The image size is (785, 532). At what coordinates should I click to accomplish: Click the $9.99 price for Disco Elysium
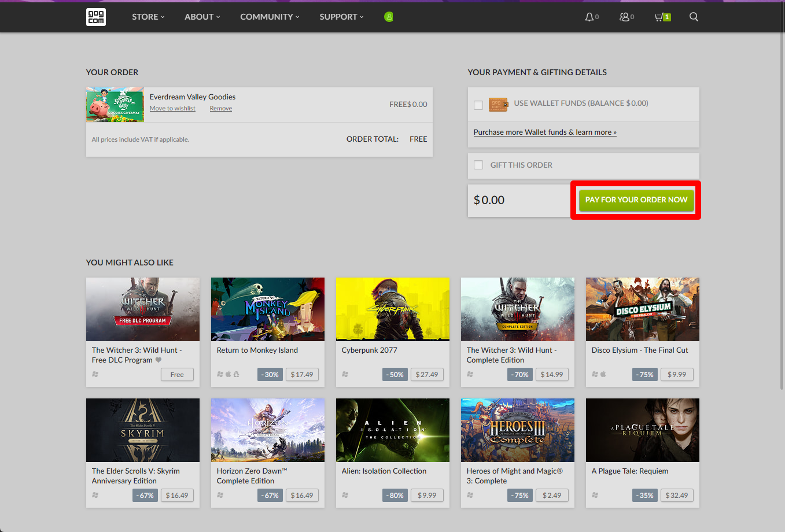point(677,374)
